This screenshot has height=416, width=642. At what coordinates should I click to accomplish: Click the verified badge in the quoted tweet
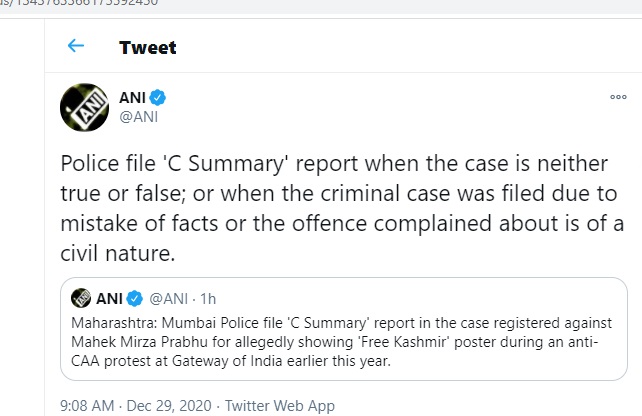[x=134, y=297]
